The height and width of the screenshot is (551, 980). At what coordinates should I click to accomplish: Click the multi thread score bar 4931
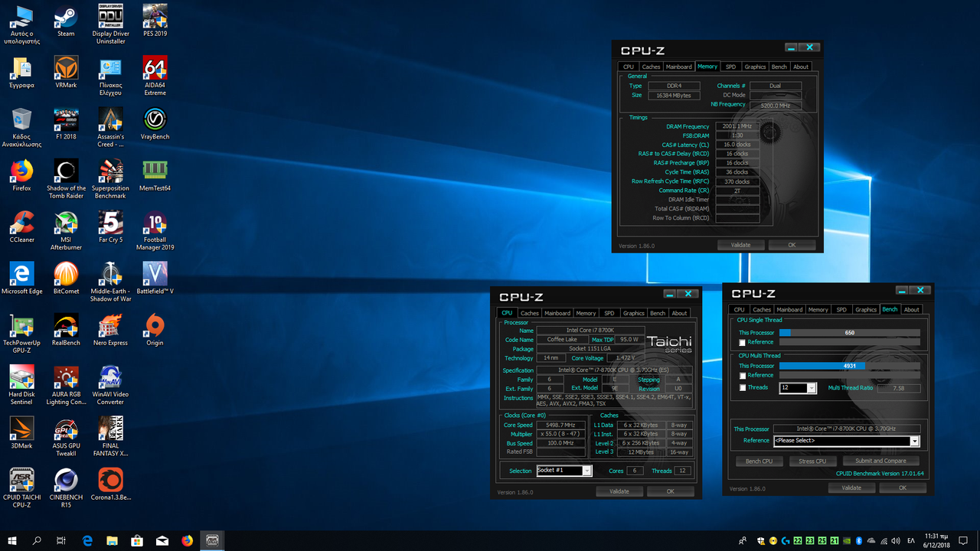click(x=850, y=366)
